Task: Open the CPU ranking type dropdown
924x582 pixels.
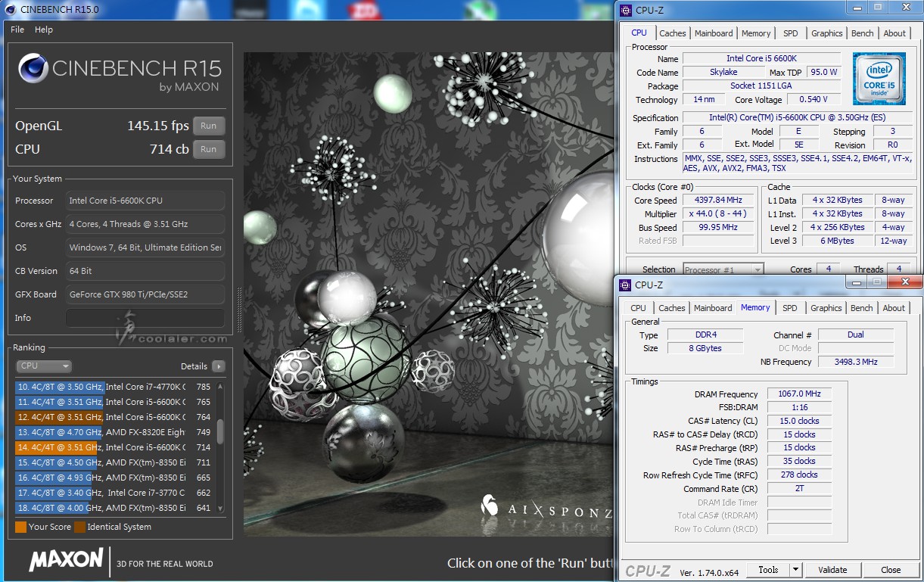Action: (x=44, y=366)
